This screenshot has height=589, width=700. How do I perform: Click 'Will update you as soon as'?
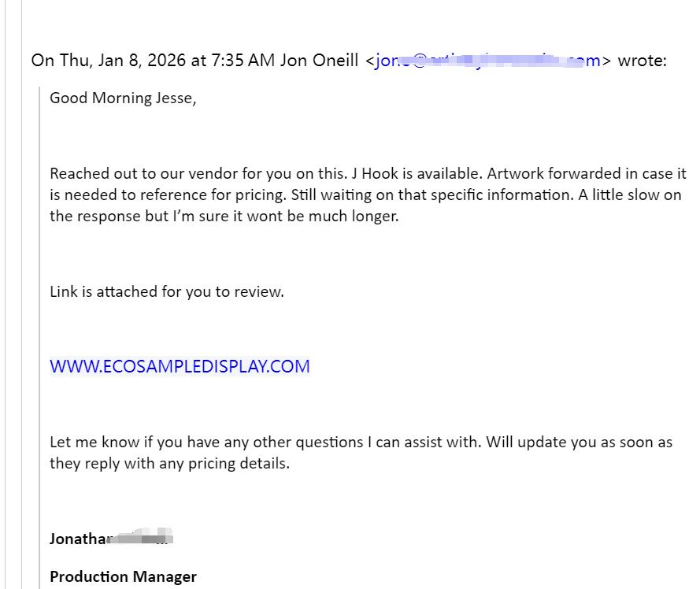pyautogui.click(x=580, y=442)
